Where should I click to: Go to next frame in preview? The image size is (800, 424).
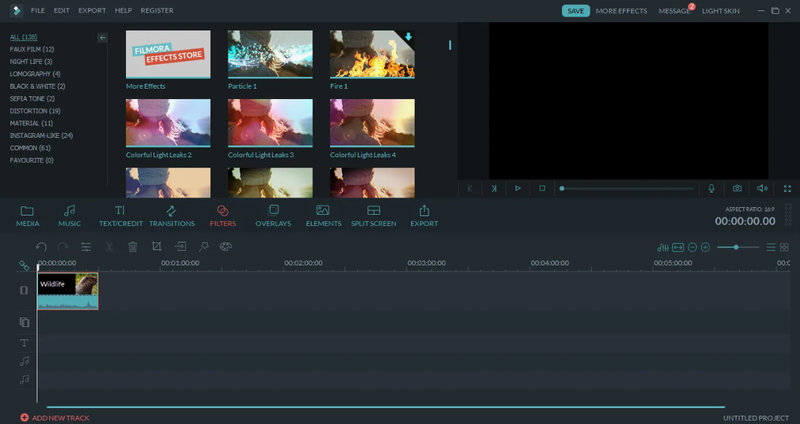(494, 188)
